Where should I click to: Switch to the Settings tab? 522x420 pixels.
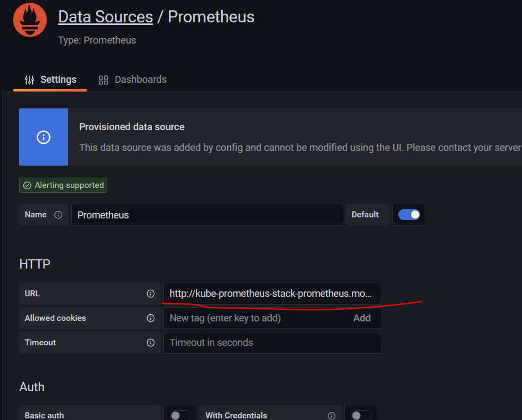pos(50,80)
